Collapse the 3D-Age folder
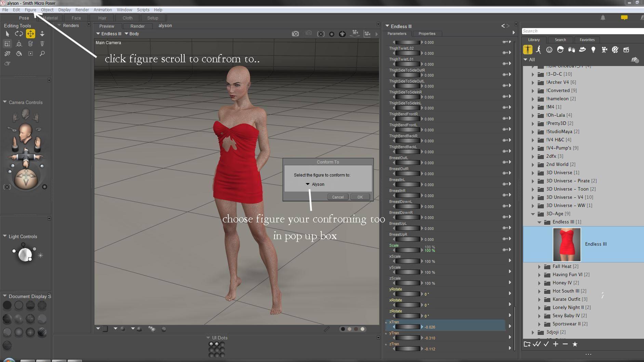The height and width of the screenshot is (362, 644). point(533,214)
